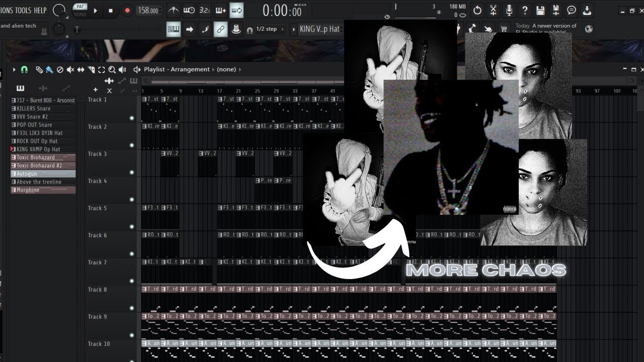Select the pencil Draw tool

click(x=39, y=69)
